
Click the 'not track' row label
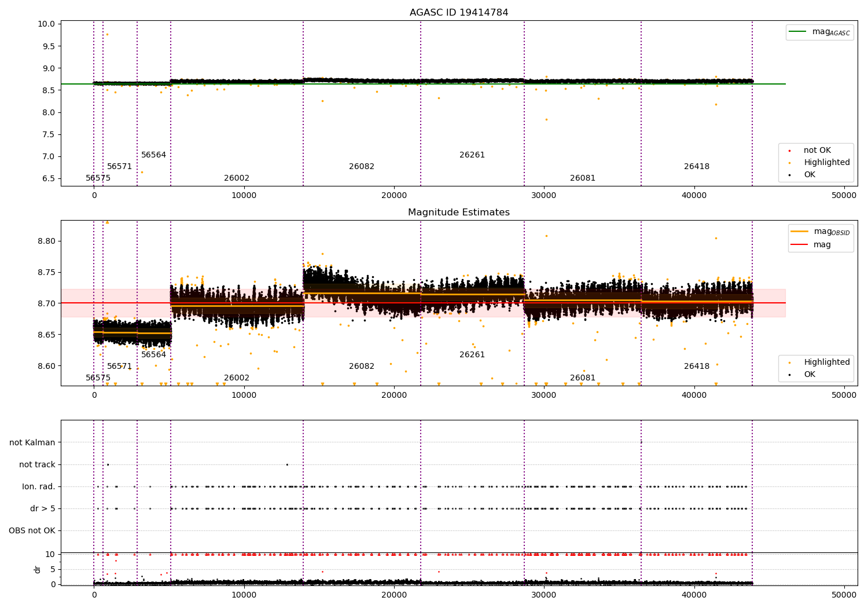(37, 464)
